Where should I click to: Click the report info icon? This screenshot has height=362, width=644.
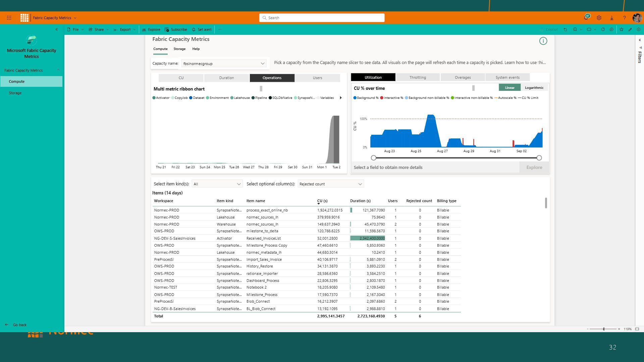(543, 41)
